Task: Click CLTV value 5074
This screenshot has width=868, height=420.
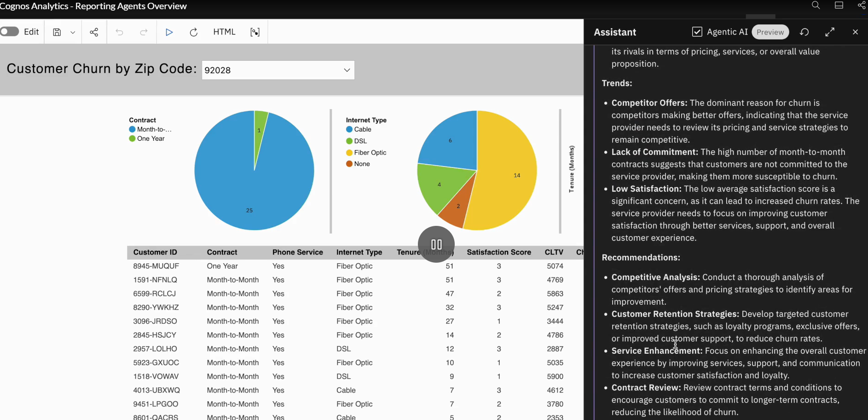Action: pos(555,266)
